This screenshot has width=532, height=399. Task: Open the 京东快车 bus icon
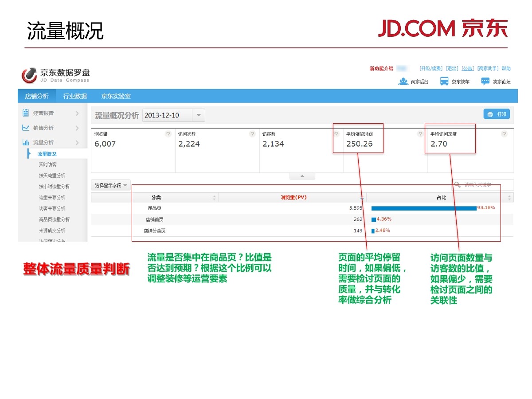coord(444,81)
